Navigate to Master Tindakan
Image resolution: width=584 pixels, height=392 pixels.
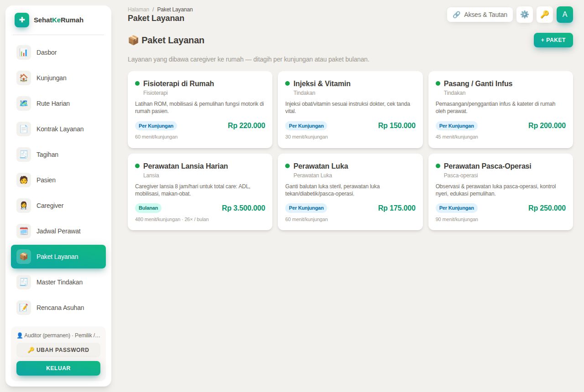58,282
